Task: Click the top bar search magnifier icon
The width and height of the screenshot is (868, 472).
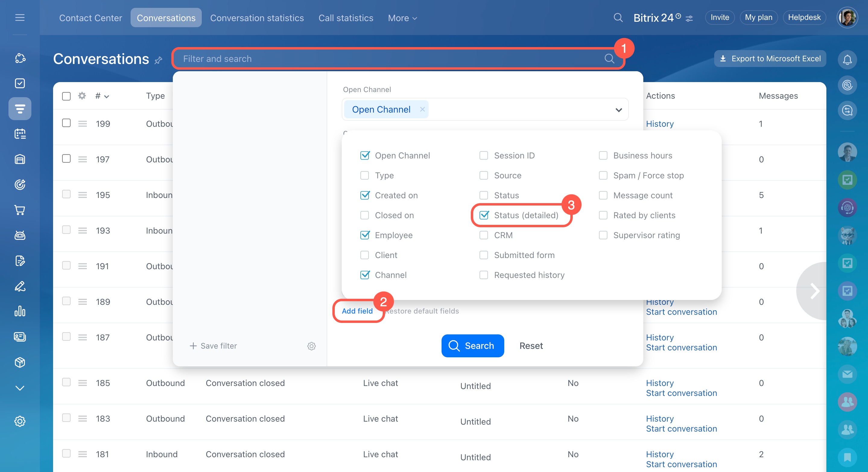Action: pos(618,18)
